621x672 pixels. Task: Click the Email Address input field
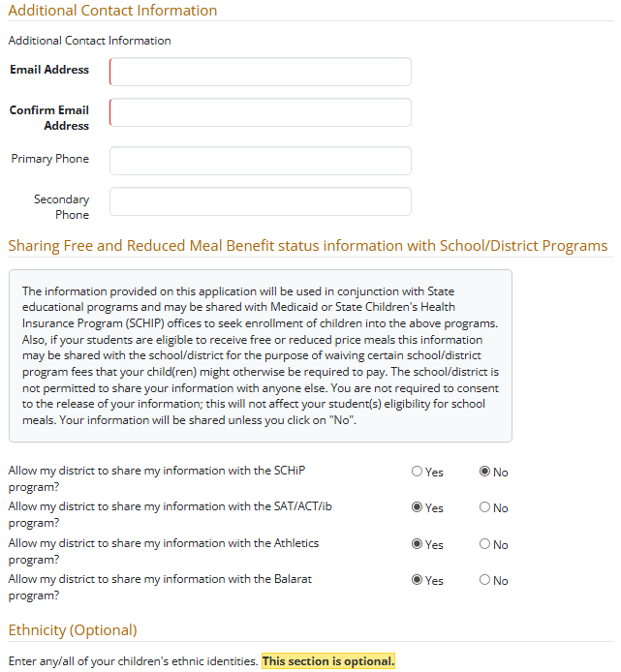coord(261,72)
